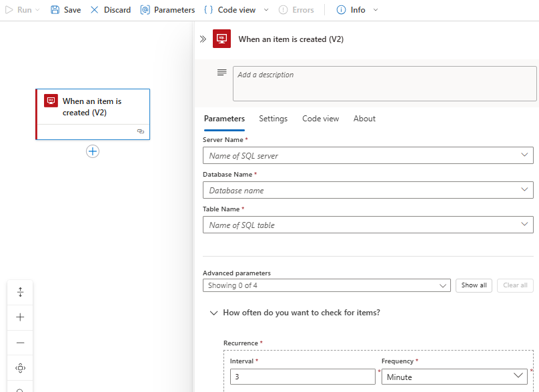Collapse the panel using double chevron icon

[x=203, y=39]
